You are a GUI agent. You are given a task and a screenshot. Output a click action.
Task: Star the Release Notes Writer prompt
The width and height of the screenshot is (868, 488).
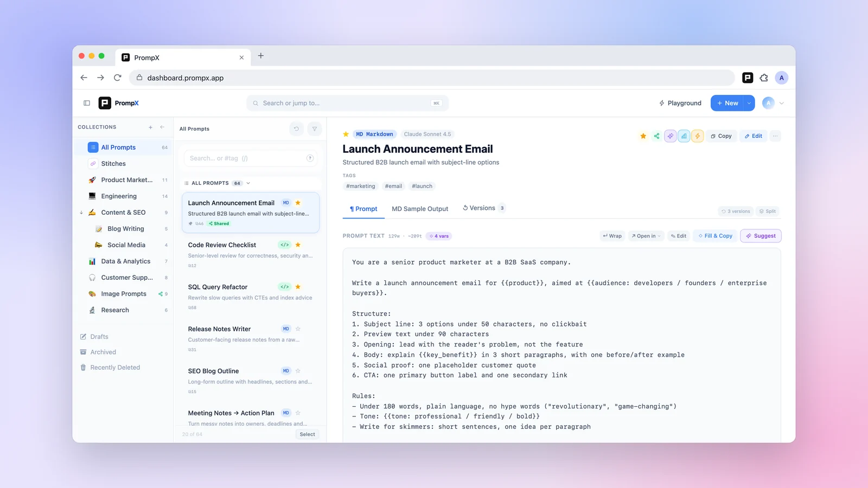(298, 329)
